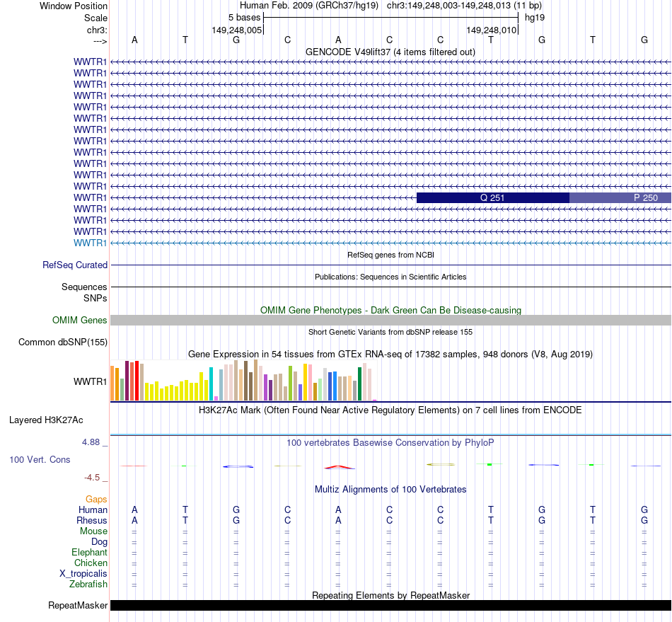Click the dark green bar in GTEx chart
This screenshot has width=672, height=622.
[359, 384]
